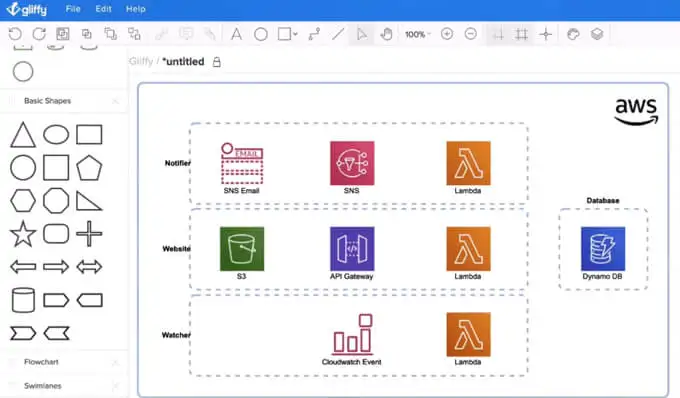Open the Help menu
Image resolution: width=680 pixels, height=398 pixels.
(135, 9)
